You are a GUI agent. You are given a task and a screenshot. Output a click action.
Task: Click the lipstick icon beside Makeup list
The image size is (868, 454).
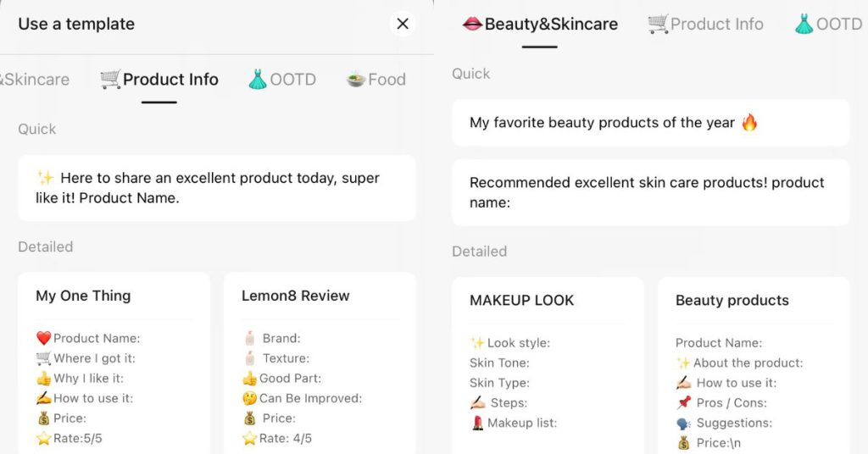[477, 423]
